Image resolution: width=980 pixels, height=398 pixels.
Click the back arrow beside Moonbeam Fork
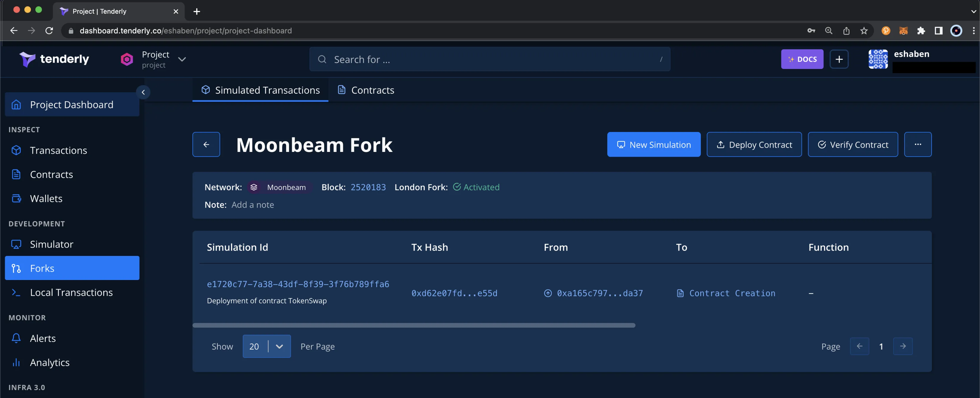(206, 144)
